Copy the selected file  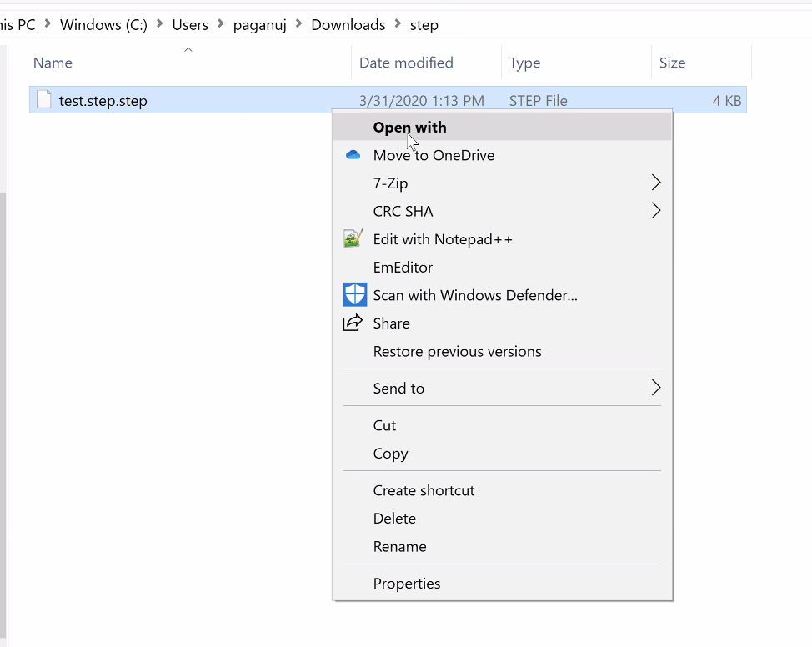click(391, 454)
